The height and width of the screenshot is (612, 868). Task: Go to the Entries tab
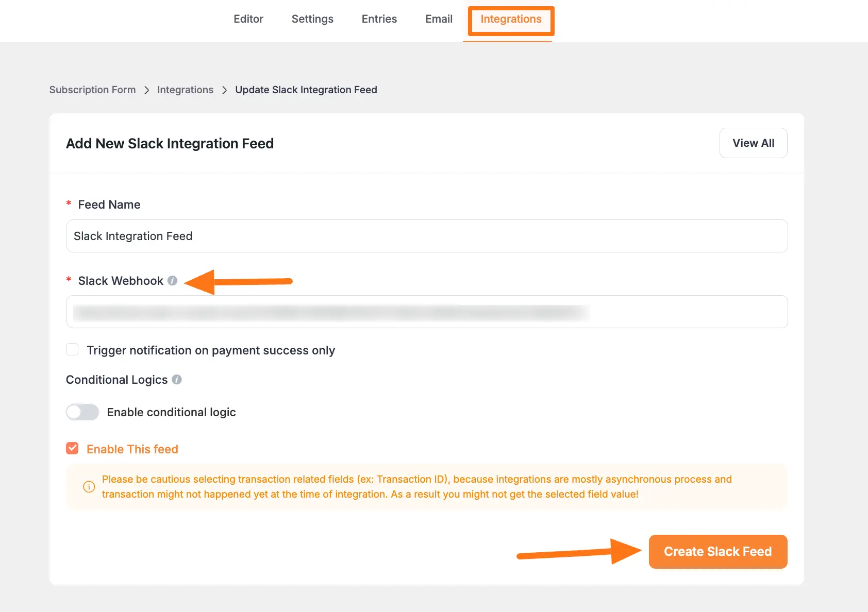point(379,19)
